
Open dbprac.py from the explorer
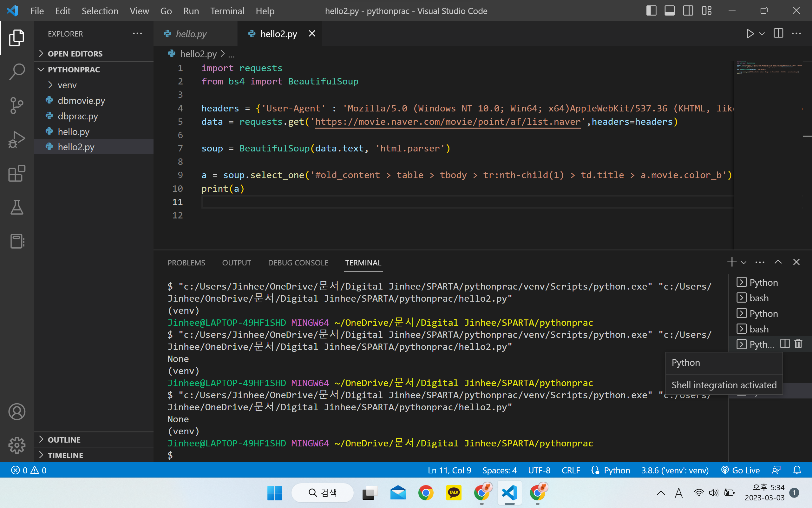pyautogui.click(x=94, y=116)
